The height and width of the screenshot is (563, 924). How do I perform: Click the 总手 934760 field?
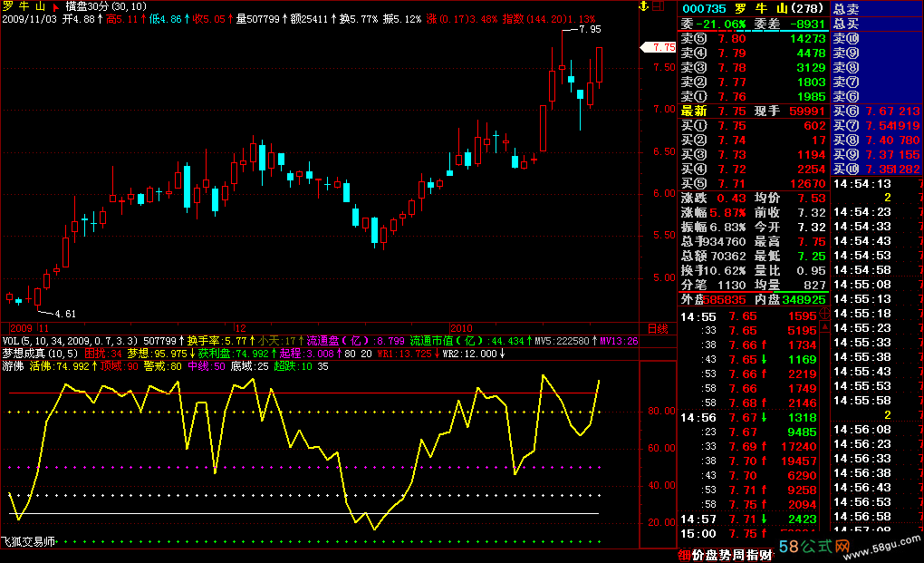[714, 242]
